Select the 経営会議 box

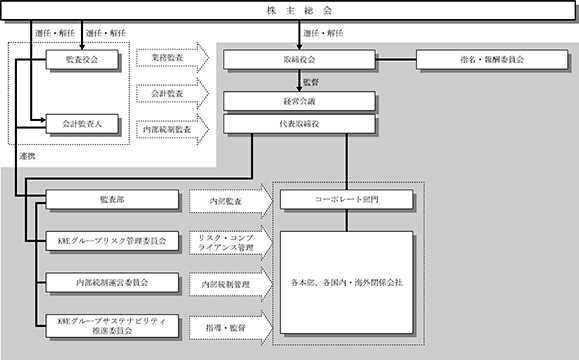coord(299,101)
